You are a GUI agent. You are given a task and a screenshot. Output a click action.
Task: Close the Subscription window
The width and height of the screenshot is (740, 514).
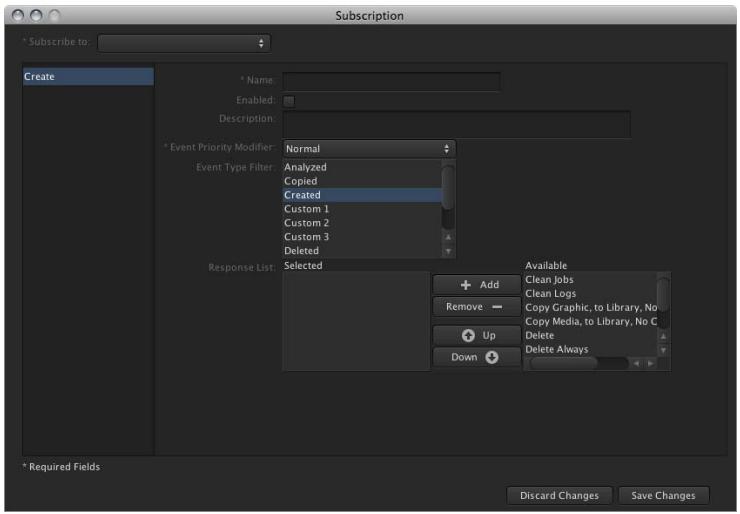(18, 16)
